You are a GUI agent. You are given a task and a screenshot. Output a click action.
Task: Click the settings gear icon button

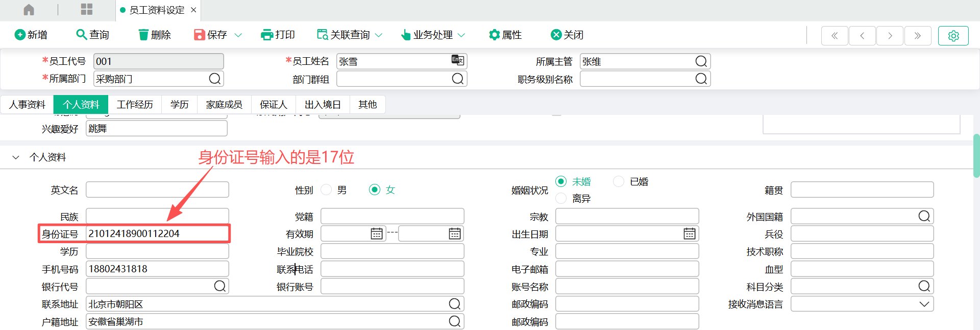[953, 36]
